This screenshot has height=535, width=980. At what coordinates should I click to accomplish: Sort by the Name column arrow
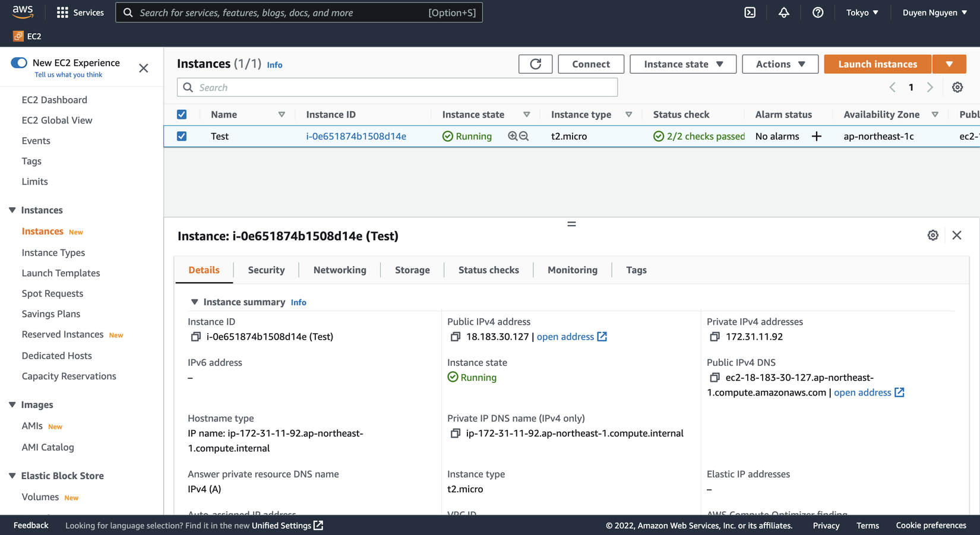coord(282,115)
